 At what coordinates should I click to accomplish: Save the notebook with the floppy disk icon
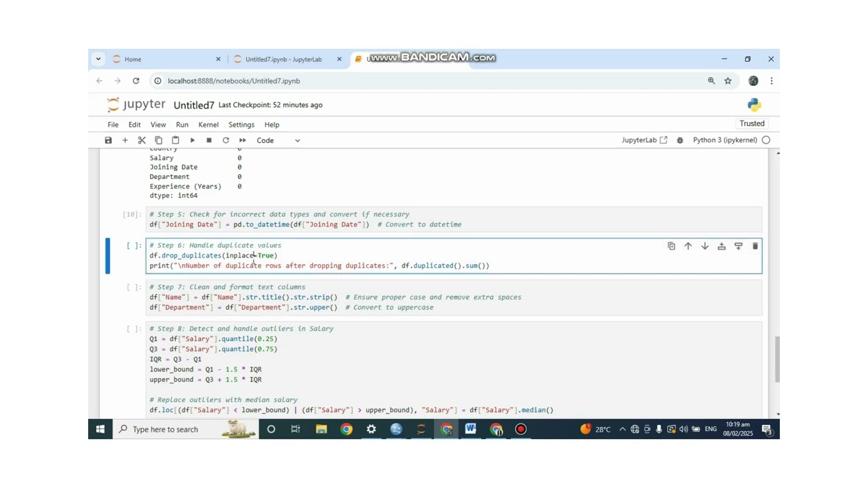[108, 140]
